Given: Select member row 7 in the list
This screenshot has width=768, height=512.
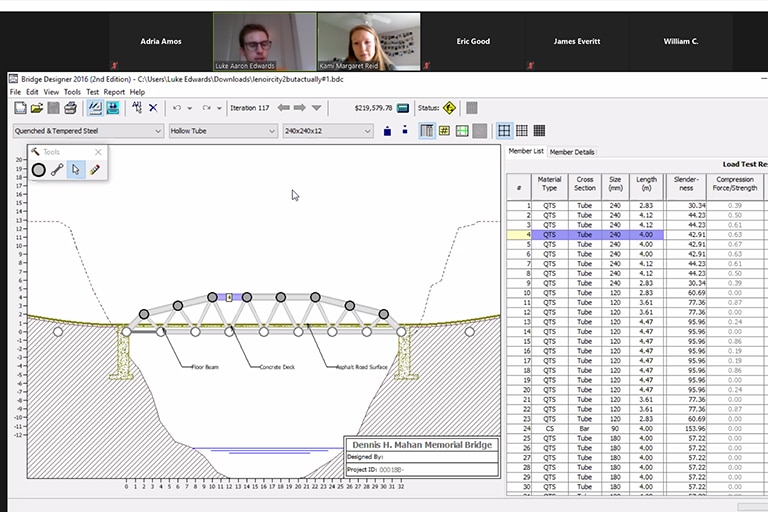Looking at the screenshot, I should click(x=550, y=265).
